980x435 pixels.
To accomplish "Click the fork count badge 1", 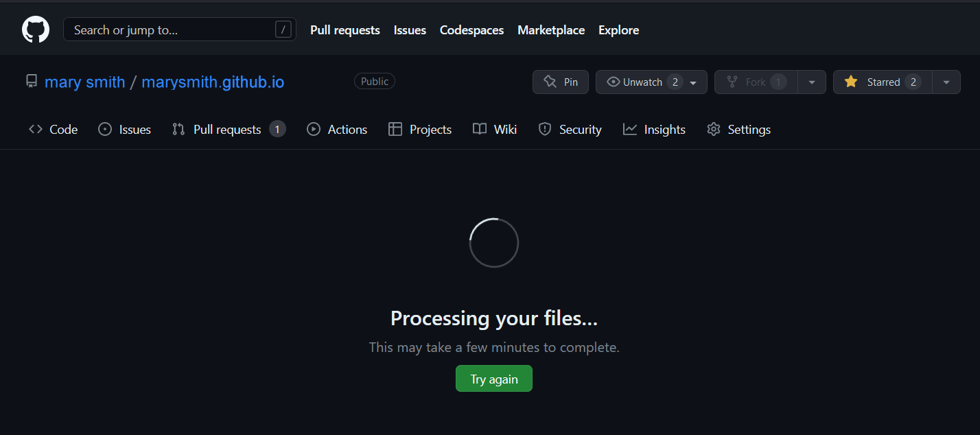I will point(778,82).
